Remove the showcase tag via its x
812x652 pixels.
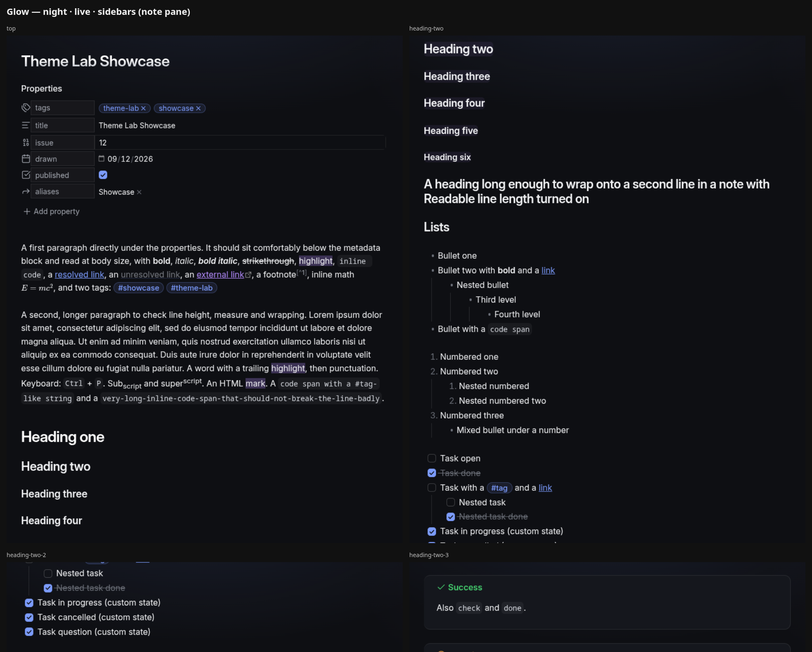click(198, 108)
